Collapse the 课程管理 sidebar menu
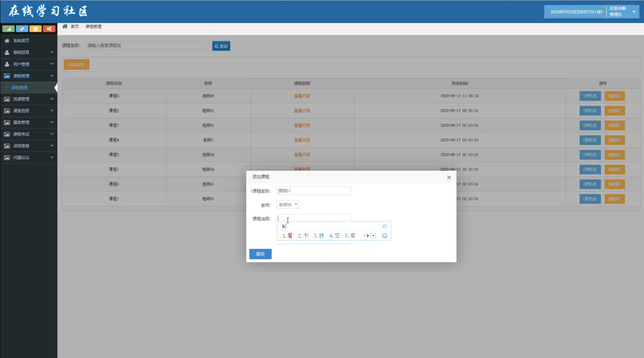Viewport: 644px width, 358px height. (x=29, y=76)
